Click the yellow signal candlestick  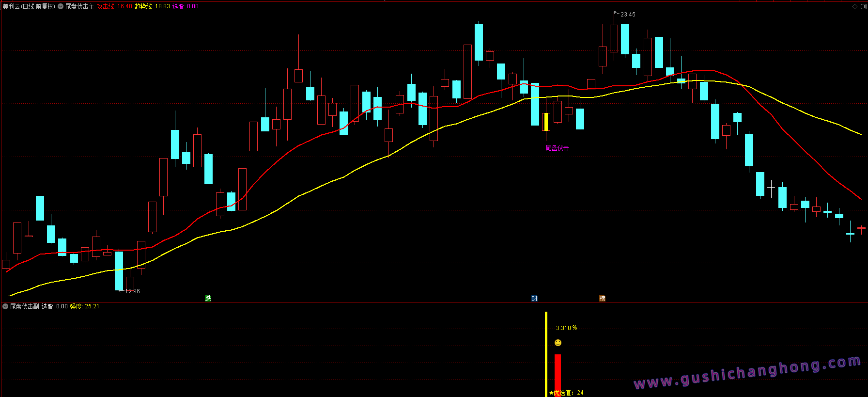[546, 122]
